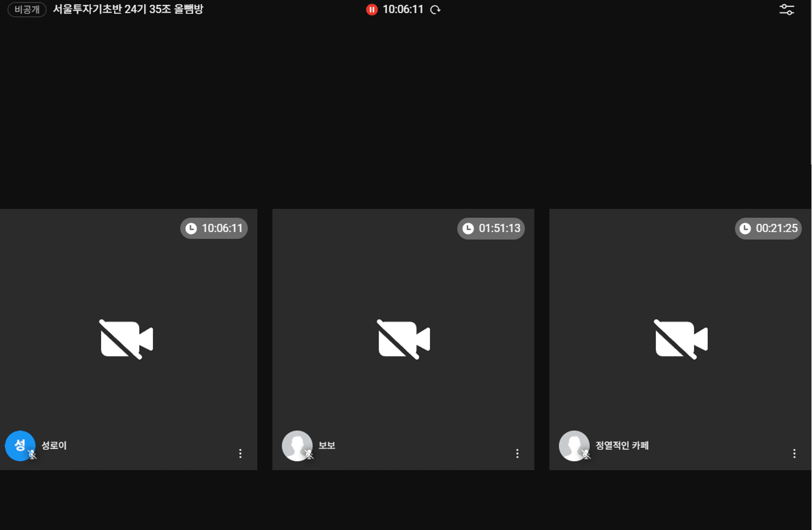812x530 pixels.
Task: Click 정열적인 카페's muted microphone indicator
Action: click(587, 455)
